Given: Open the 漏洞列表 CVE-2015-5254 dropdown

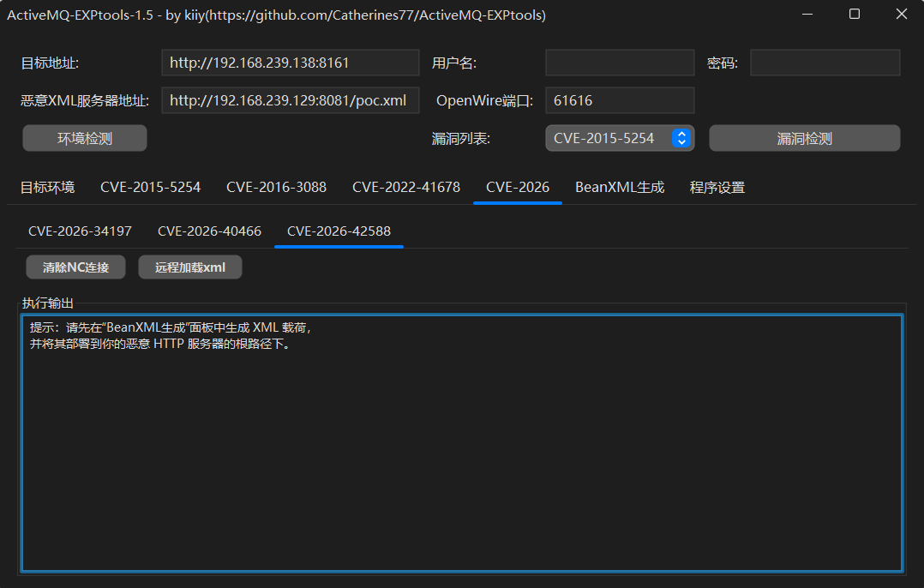Looking at the screenshot, I should 620,139.
